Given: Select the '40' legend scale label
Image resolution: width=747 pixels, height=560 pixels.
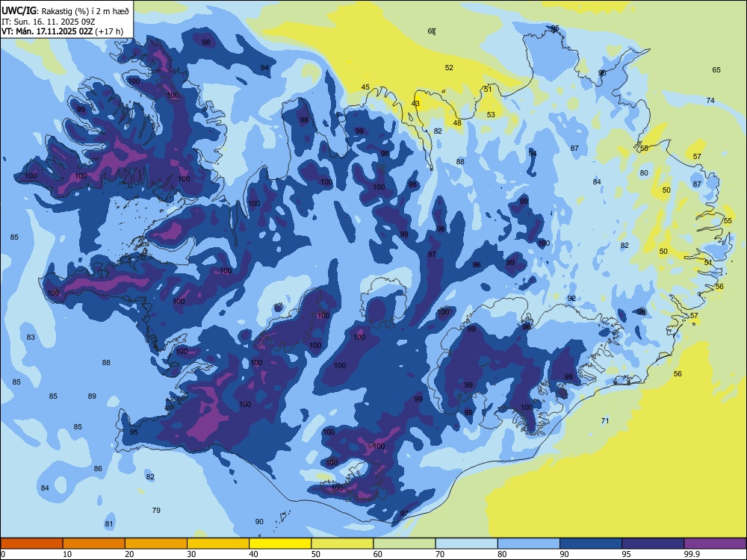Looking at the screenshot, I should tap(253, 554).
